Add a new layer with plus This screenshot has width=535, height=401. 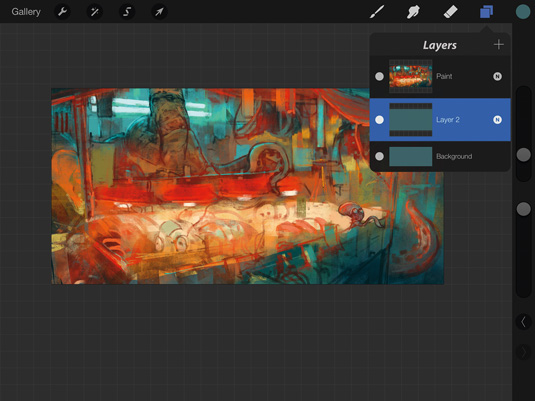click(498, 44)
